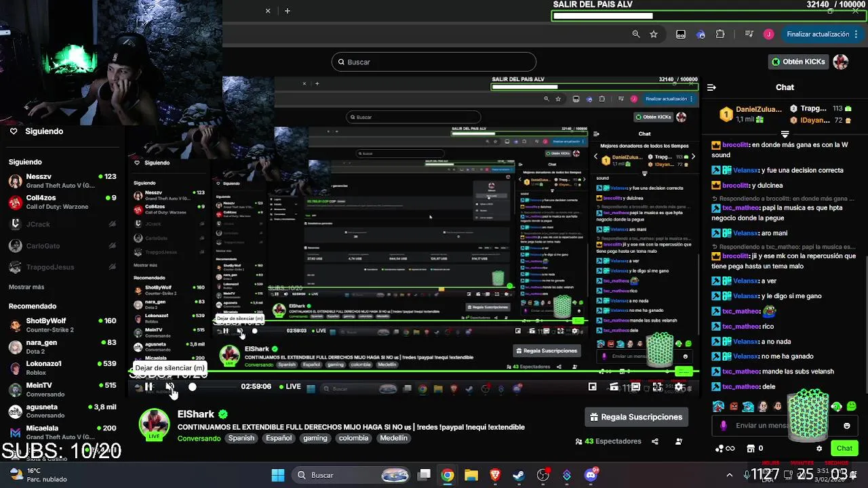Toggle theater mode in the video player
Screen dimensions: 868x488
click(635, 387)
